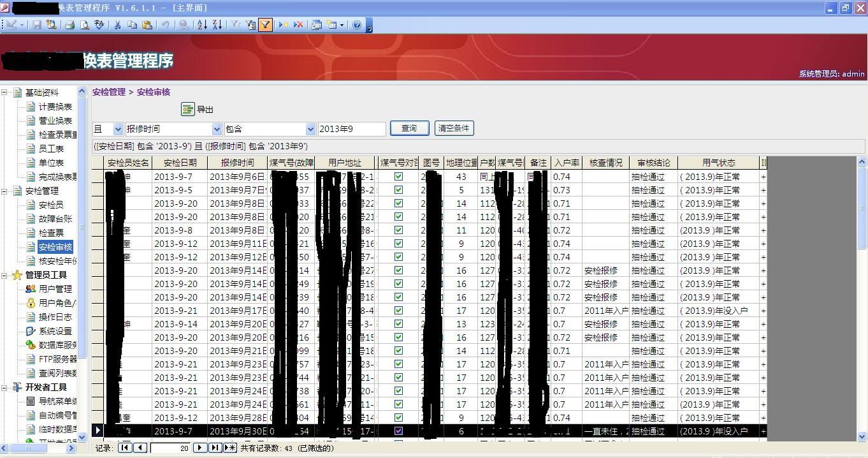Sort records descending Z to A
Image resolution: width=868 pixels, height=458 pixels.
coord(217,25)
